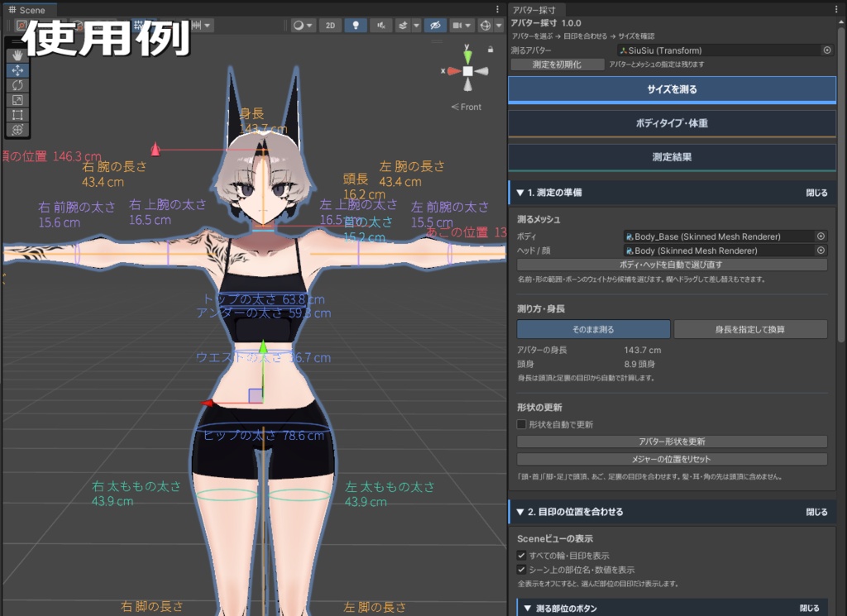This screenshot has height=616, width=847.
Task: Click ボディ・ヘッドを自動で選び直す button
Action: [x=672, y=265]
